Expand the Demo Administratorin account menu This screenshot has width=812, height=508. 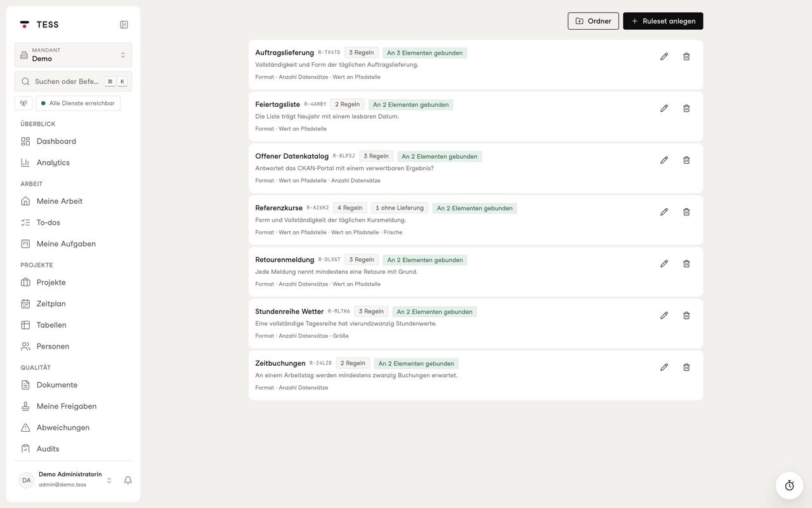tap(66, 481)
